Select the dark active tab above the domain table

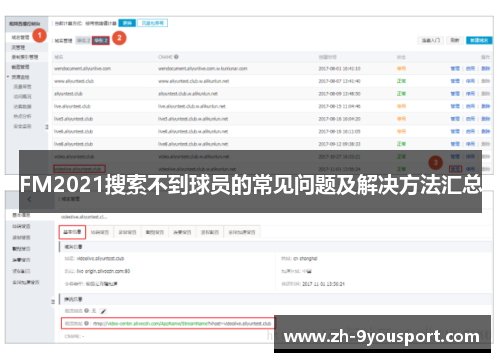[x=101, y=41]
